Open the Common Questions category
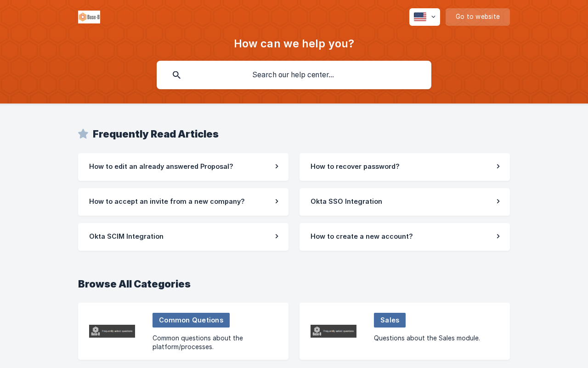 click(x=191, y=320)
